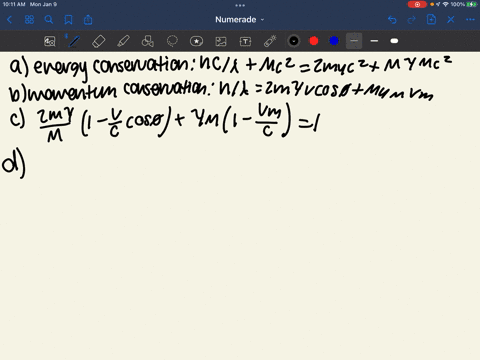Insert an image with the photo tool
Viewport: 480px width, 360px height.
(221, 41)
